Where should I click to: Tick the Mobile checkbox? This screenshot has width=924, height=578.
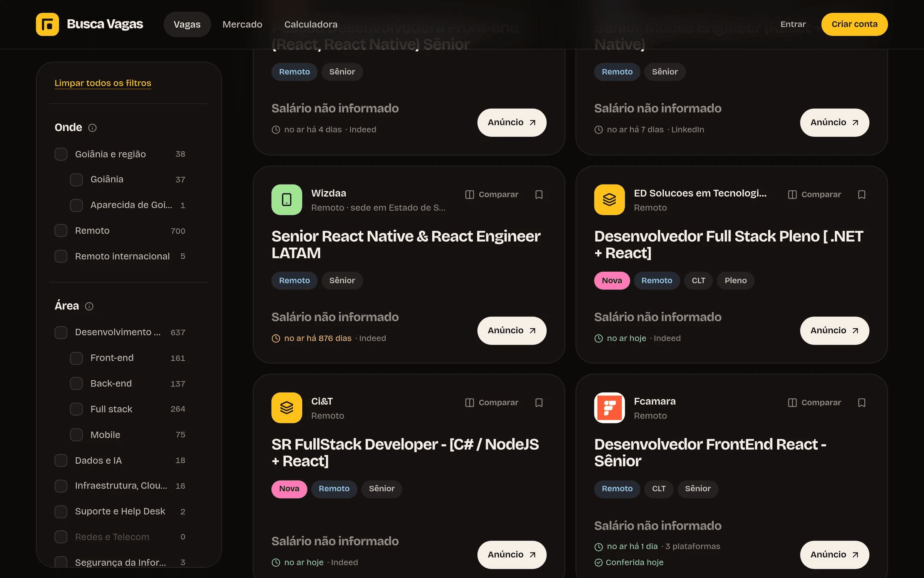point(76,435)
